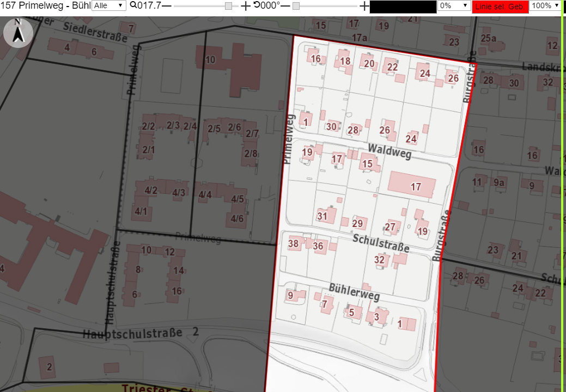Image resolution: width=566 pixels, height=392 pixels.
Task: Open the 100% dropdown
Action: [x=545, y=5]
